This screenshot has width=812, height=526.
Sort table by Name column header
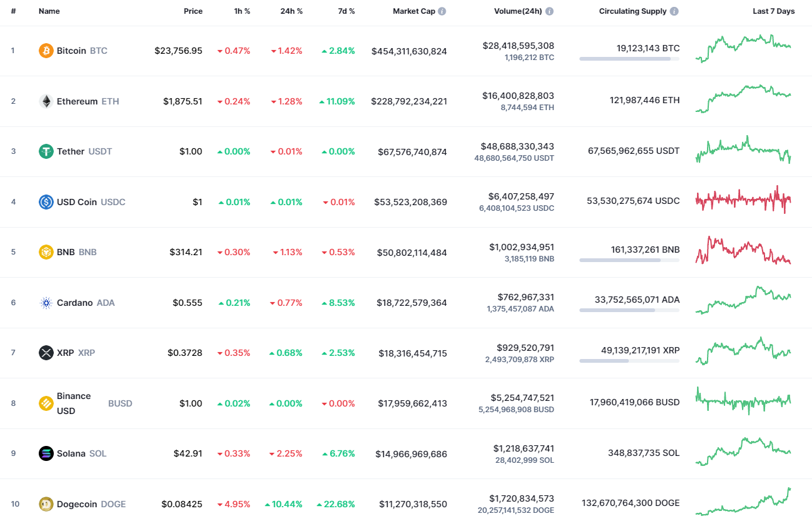(49, 11)
